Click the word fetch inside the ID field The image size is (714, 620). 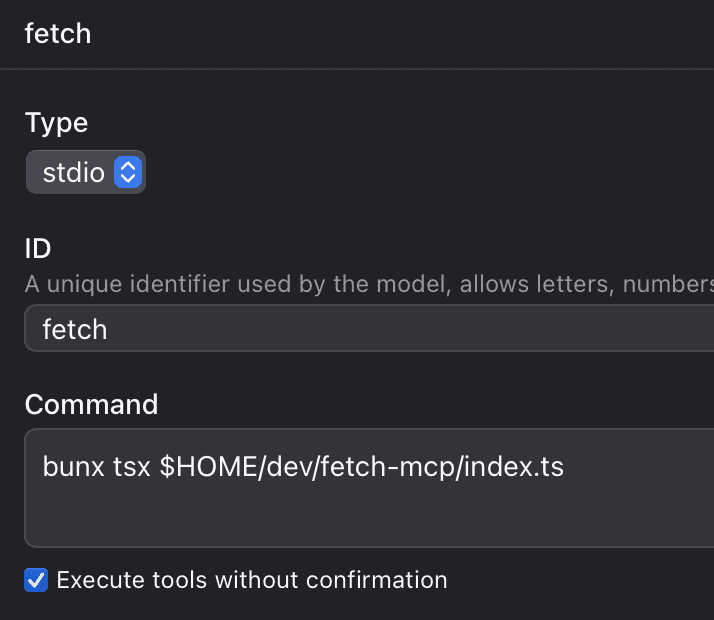tap(75, 329)
